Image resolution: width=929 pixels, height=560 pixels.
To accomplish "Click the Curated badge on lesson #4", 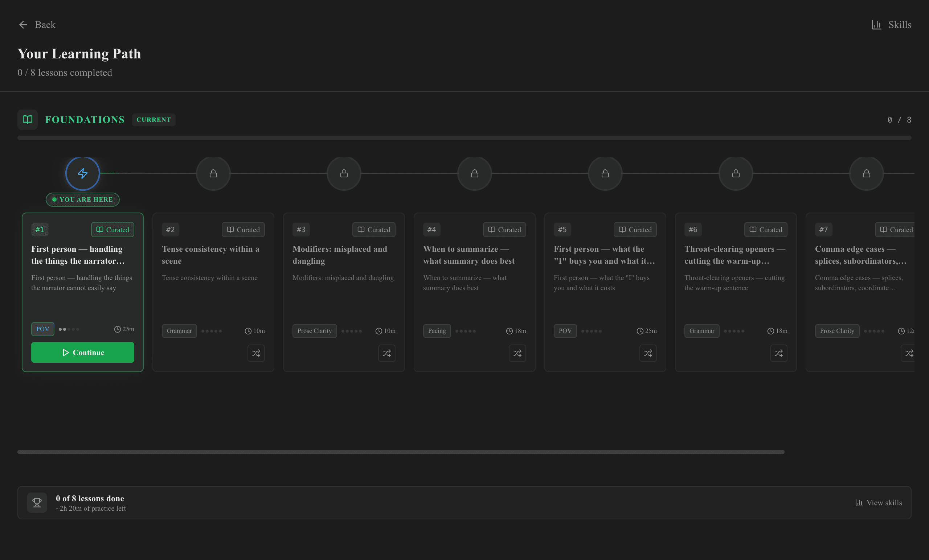I will coord(504,230).
